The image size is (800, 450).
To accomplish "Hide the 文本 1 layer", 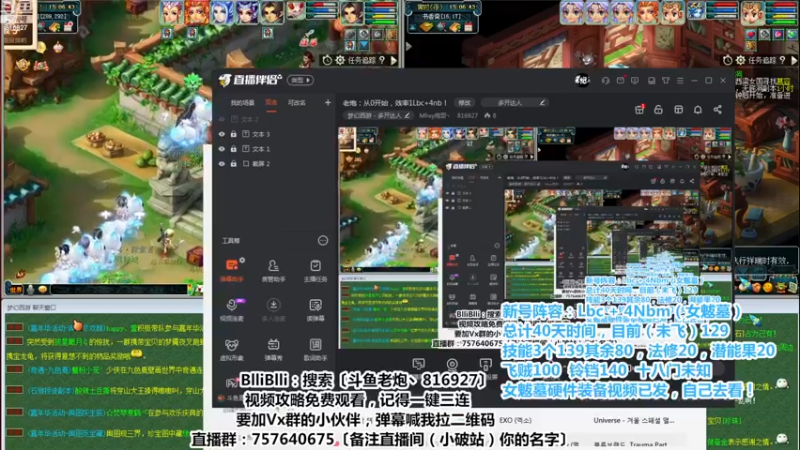I will point(221,149).
